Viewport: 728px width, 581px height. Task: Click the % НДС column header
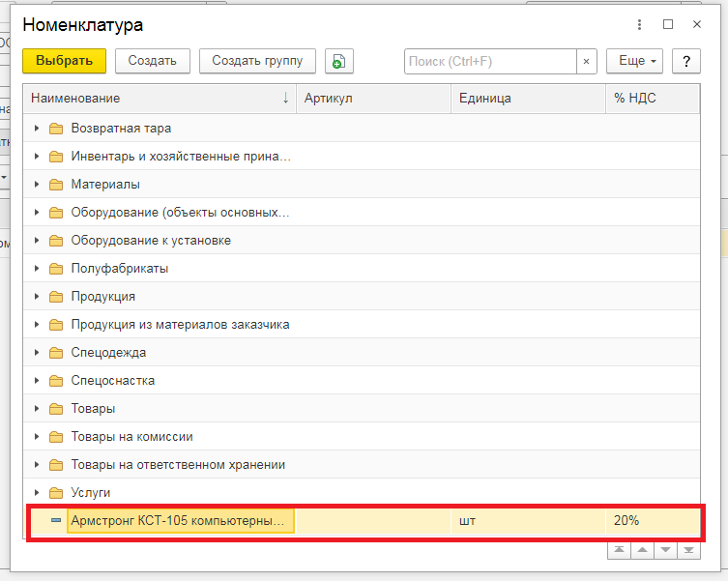pyautogui.click(x=653, y=99)
